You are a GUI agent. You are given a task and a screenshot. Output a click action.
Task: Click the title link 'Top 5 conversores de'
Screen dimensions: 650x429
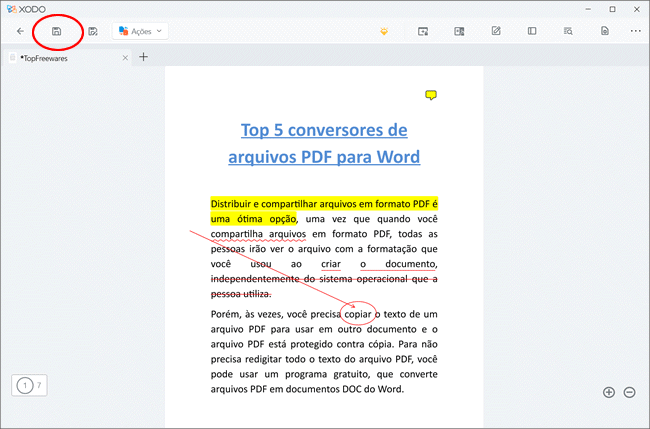(x=323, y=130)
